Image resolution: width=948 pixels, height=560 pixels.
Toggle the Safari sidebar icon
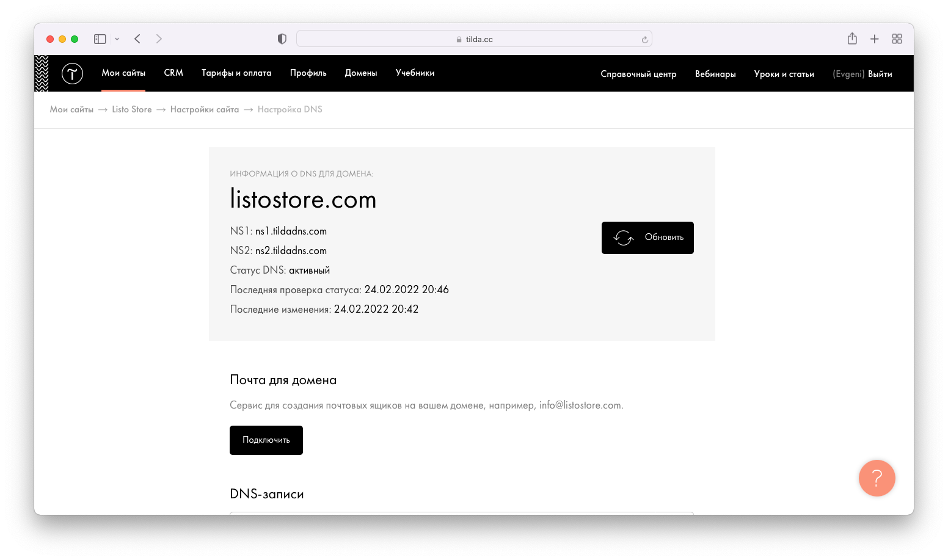[100, 39]
